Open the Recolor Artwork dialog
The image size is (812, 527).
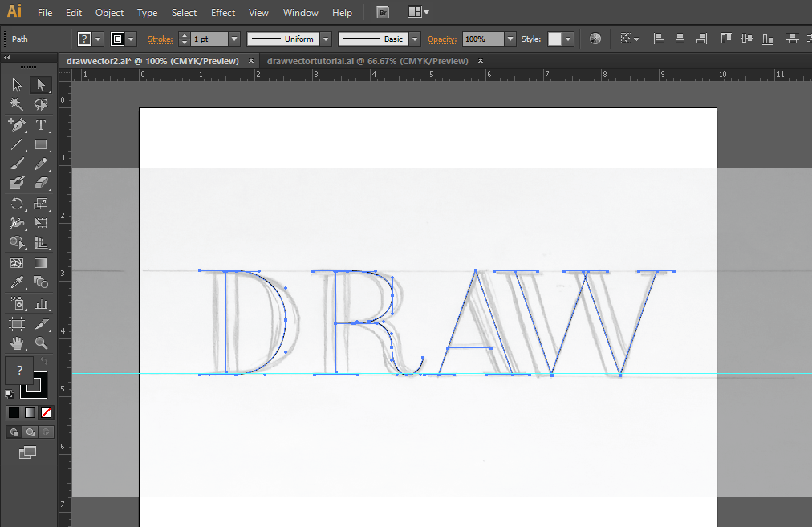point(595,39)
